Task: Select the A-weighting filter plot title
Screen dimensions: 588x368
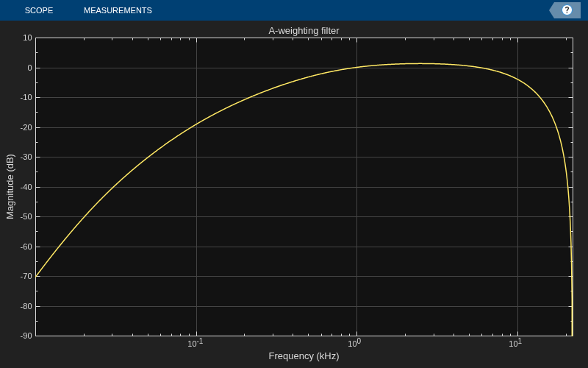Action: pos(304,31)
